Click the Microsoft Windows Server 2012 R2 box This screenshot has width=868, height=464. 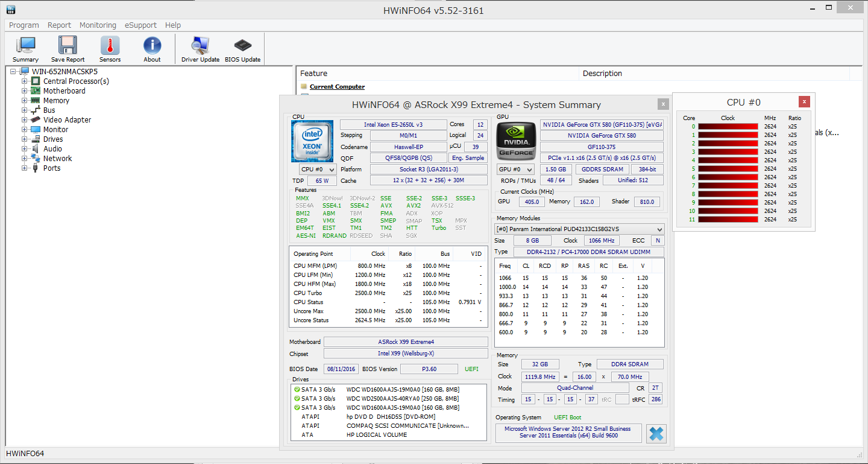568,433
